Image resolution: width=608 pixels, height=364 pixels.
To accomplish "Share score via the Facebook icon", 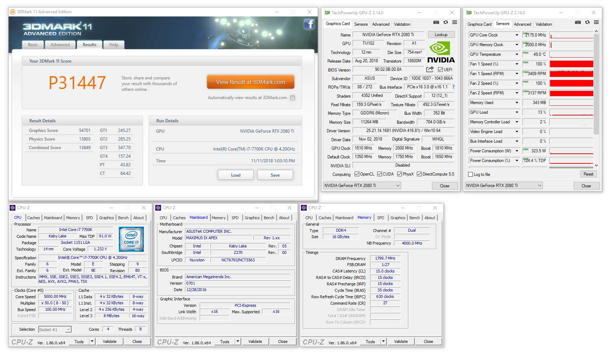I will point(308,24).
